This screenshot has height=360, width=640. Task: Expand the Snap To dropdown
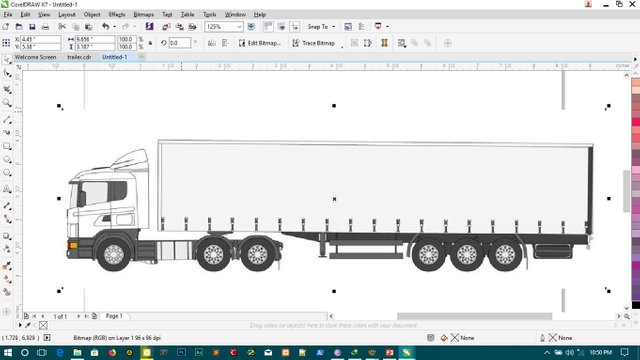[x=321, y=27]
